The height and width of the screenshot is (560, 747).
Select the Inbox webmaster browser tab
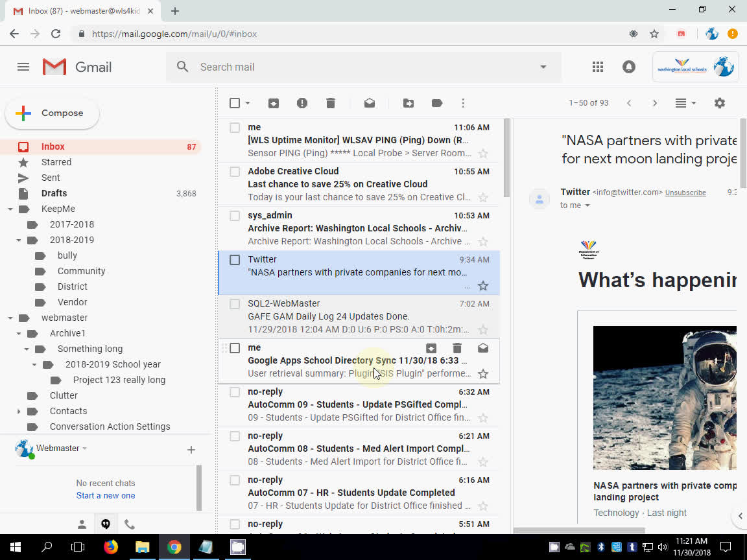pyautogui.click(x=78, y=11)
